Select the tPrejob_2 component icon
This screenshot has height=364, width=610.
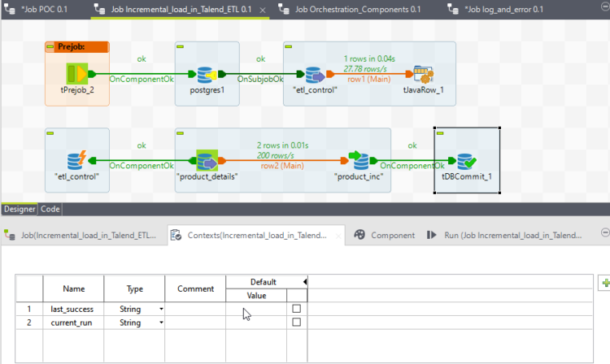click(76, 75)
